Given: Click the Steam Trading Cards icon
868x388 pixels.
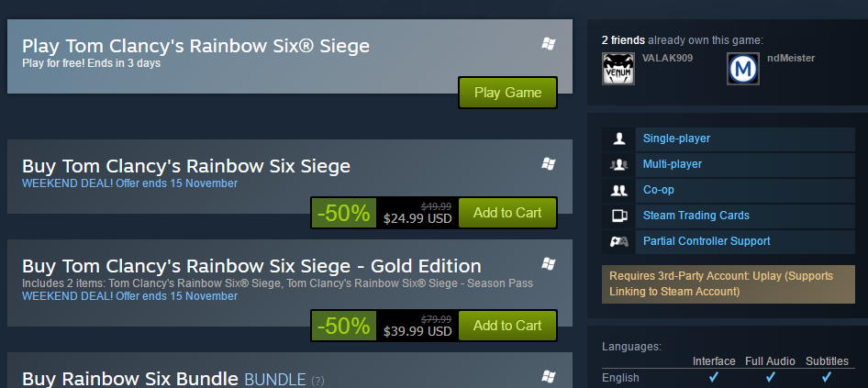Looking at the screenshot, I should click(x=619, y=216).
